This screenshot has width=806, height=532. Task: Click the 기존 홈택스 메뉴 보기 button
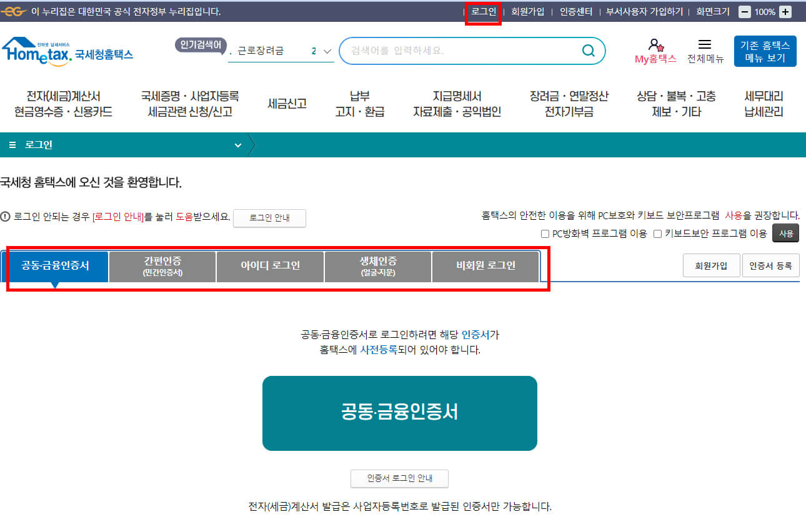(765, 50)
